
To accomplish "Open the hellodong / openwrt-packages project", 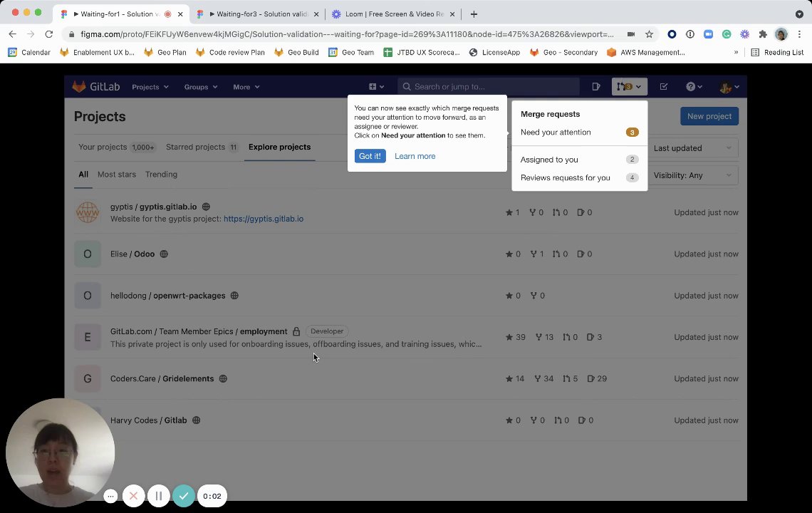I will click(x=168, y=296).
